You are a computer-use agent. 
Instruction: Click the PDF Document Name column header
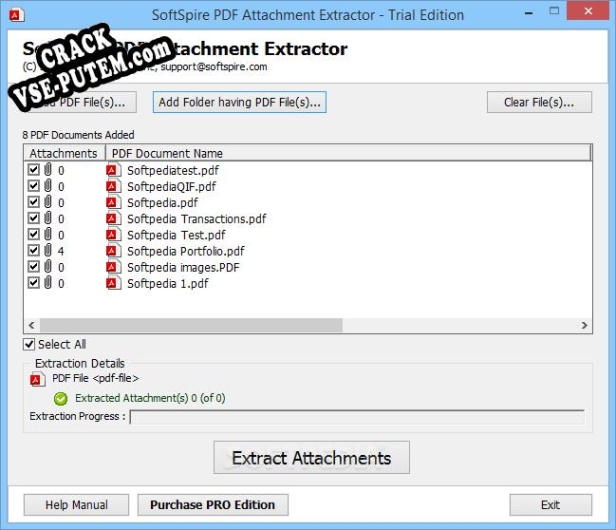coord(167,153)
